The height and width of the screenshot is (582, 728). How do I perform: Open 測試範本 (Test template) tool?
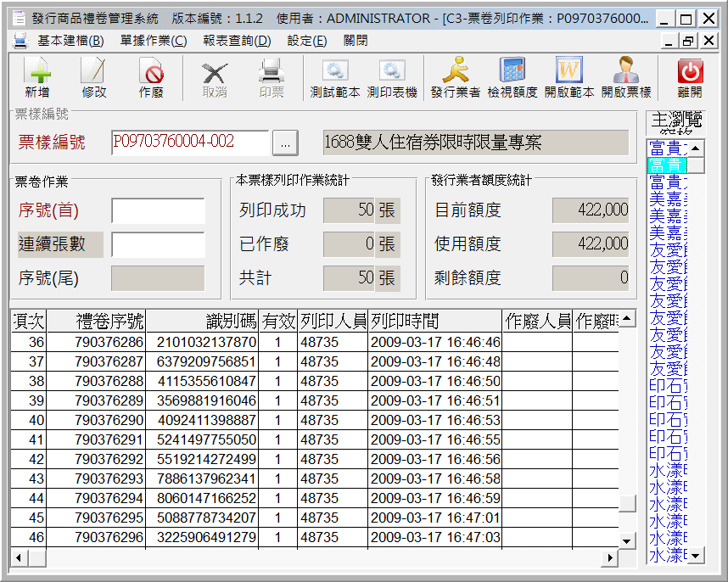tap(335, 77)
